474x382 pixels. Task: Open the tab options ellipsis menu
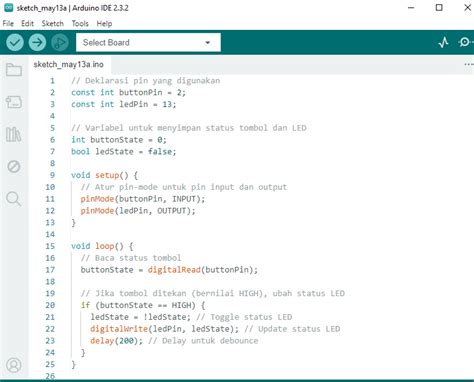click(469, 64)
